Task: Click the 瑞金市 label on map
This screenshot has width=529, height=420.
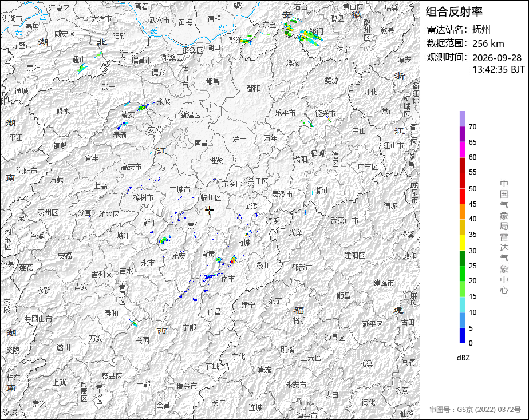Action: [187, 386]
